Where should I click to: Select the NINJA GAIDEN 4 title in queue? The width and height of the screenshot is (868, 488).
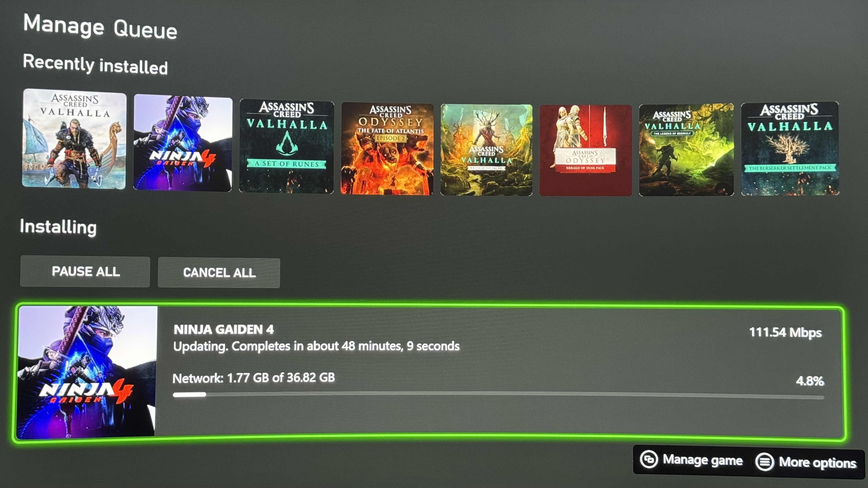[224, 329]
